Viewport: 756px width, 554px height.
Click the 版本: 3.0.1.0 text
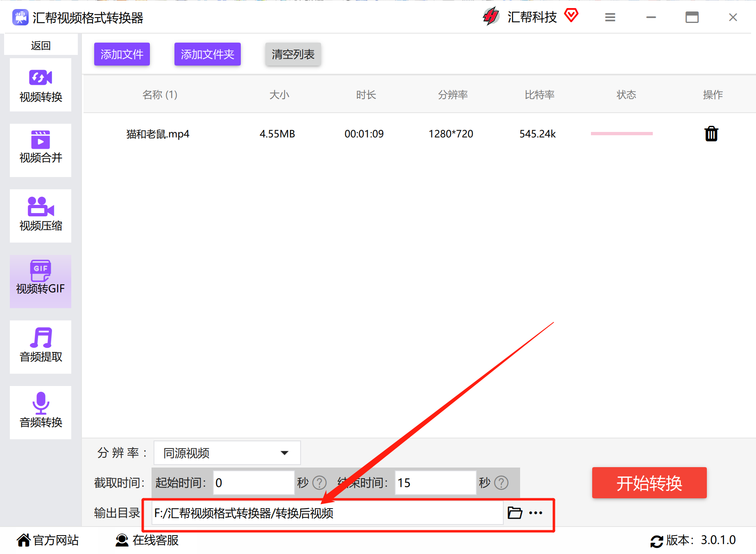[x=701, y=540]
